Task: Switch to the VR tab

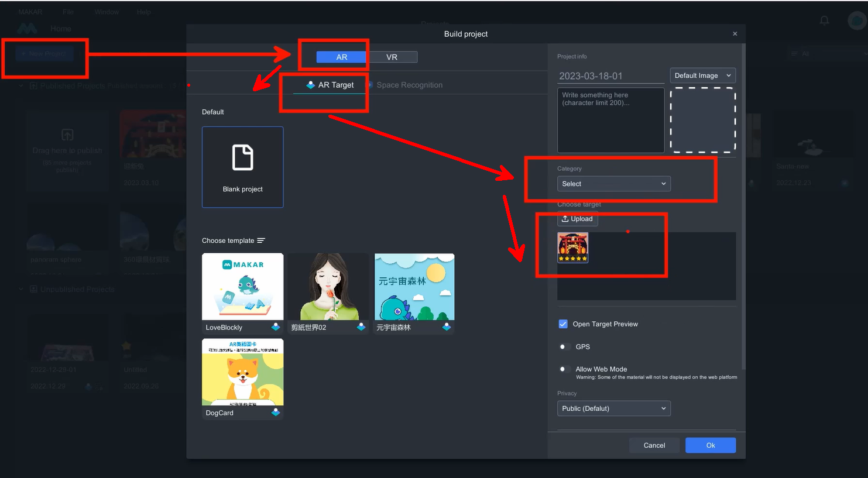Action: pos(392,57)
